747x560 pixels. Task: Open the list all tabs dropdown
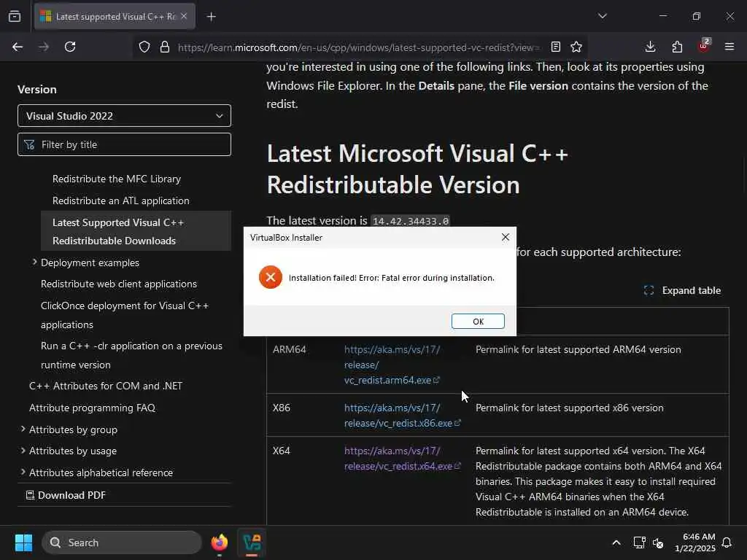(x=603, y=16)
